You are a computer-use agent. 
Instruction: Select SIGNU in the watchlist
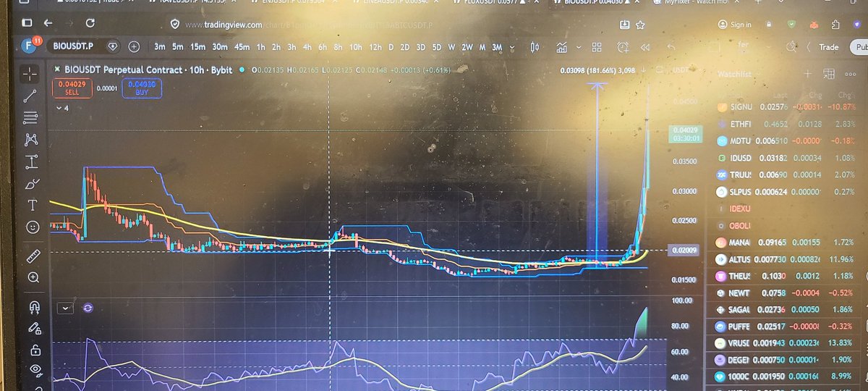(786, 107)
